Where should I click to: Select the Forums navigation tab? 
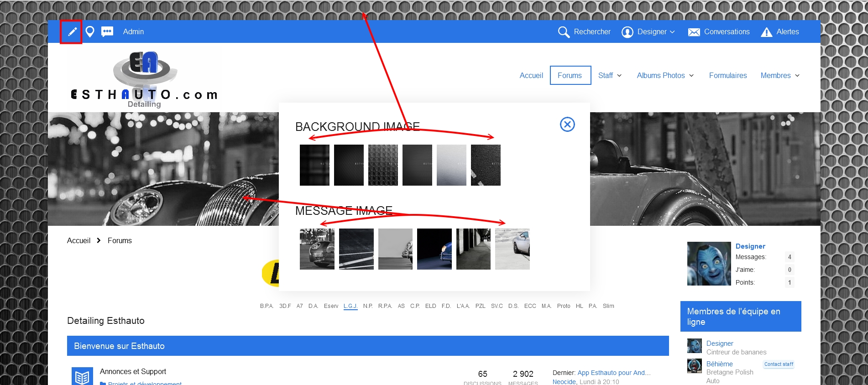(570, 75)
